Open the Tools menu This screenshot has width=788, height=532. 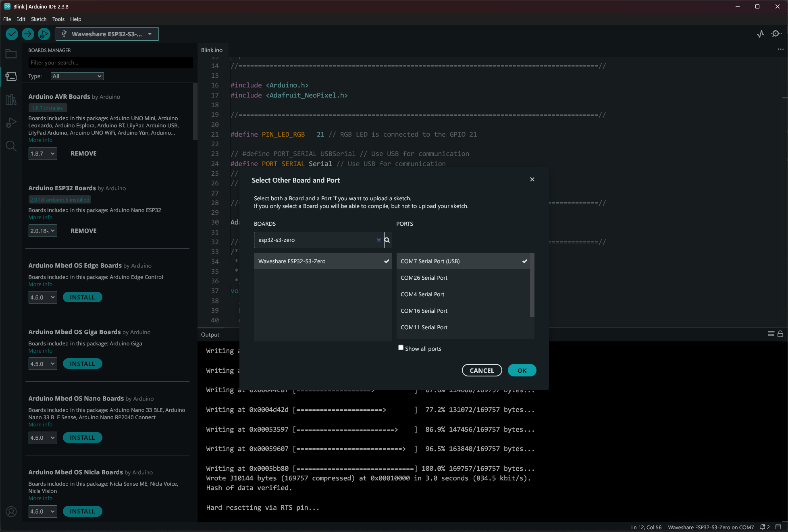click(x=58, y=19)
